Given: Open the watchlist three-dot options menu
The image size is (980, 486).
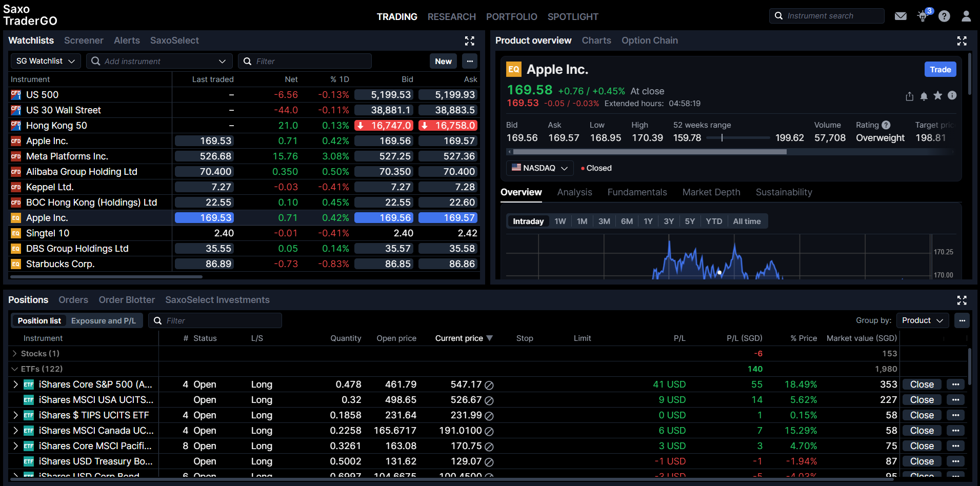Looking at the screenshot, I should coord(470,61).
